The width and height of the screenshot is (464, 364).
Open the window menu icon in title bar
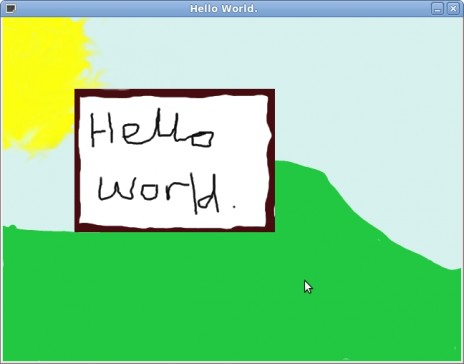[11, 8]
